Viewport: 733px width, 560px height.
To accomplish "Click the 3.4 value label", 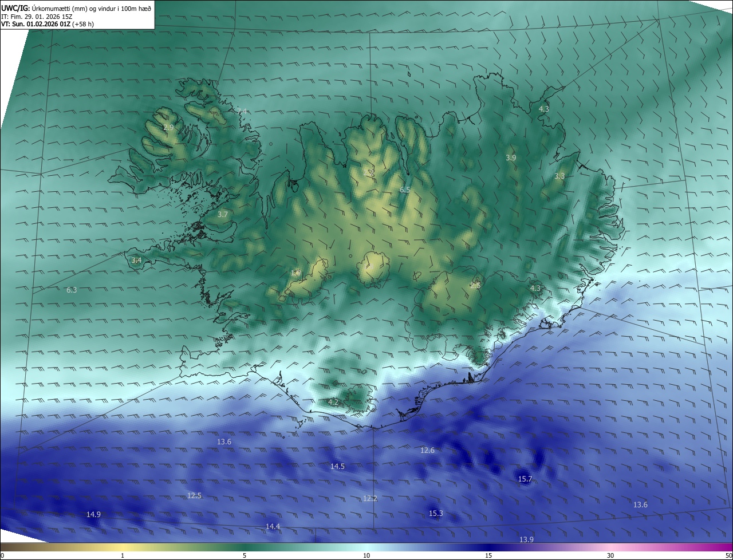I will (136, 261).
